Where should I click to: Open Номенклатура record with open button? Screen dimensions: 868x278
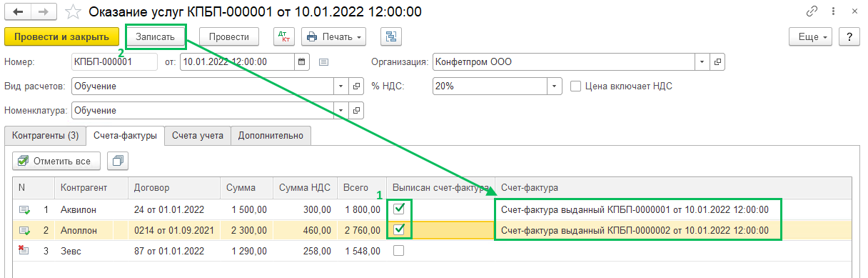click(x=357, y=110)
